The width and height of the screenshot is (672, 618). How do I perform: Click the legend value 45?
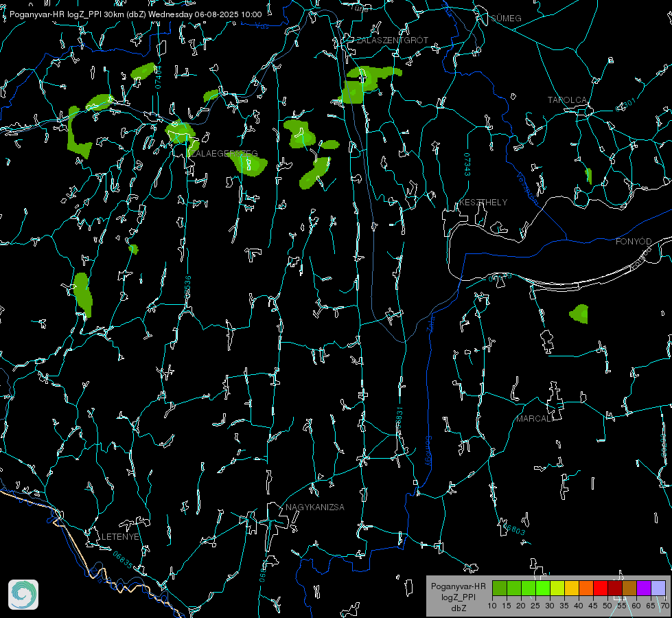point(593,606)
